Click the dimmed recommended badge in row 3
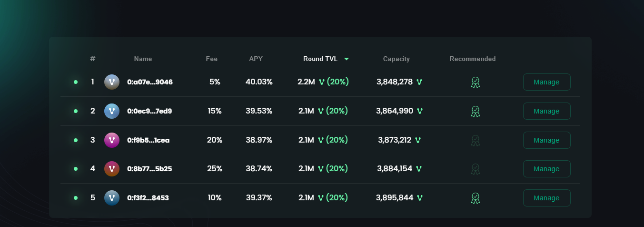The height and width of the screenshot is (227, 644). coord(475,140)
